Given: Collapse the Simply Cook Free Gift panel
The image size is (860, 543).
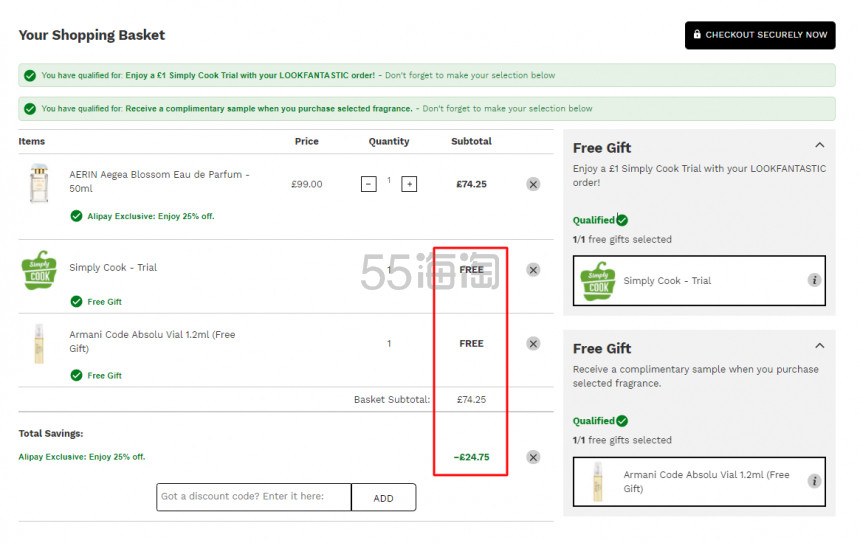Looking at the screenshot, I should 819,145.
